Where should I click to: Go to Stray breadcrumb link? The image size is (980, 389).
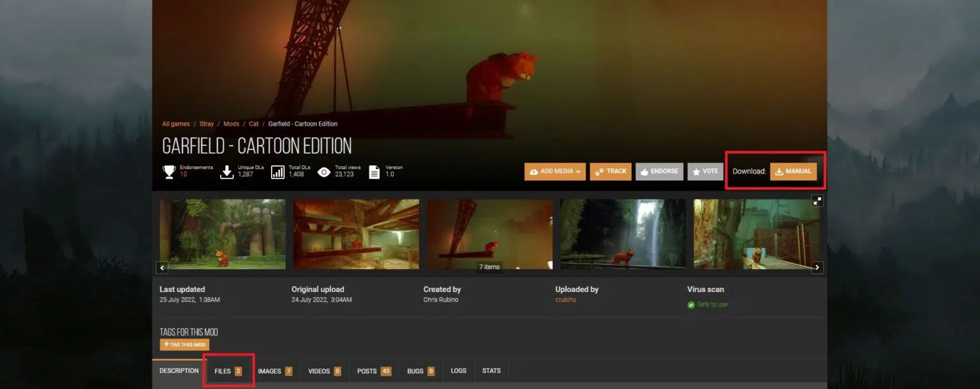click(x=207, y=124)
